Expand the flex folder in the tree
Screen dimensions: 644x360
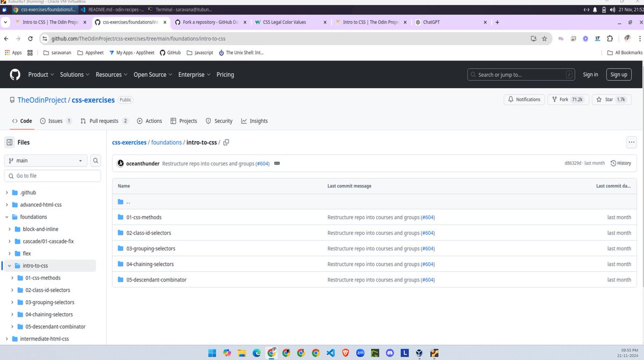click(x=10, y=253)
